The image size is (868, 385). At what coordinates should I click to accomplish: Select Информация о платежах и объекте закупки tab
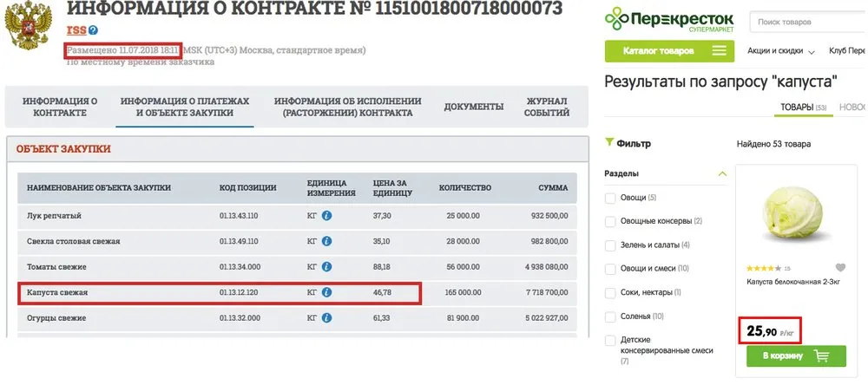pos(185,108)
